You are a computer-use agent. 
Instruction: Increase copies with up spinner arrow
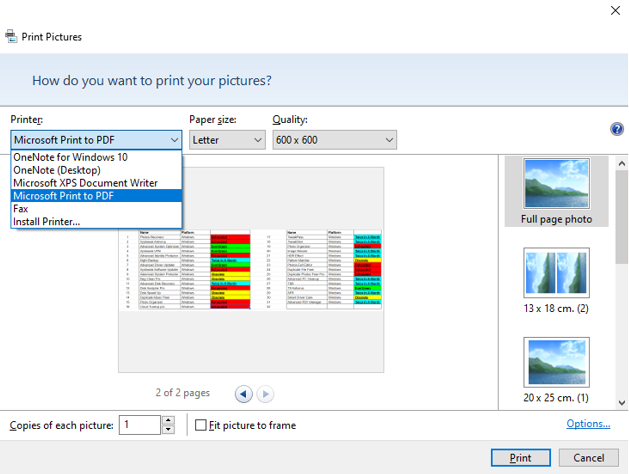(168, 420)
